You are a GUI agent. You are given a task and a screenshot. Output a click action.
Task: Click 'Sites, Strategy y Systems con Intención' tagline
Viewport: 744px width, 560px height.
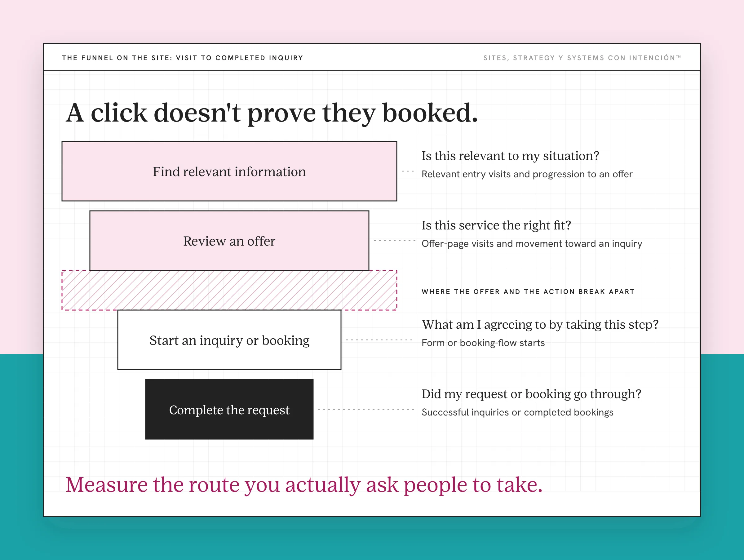pos(582,58)
